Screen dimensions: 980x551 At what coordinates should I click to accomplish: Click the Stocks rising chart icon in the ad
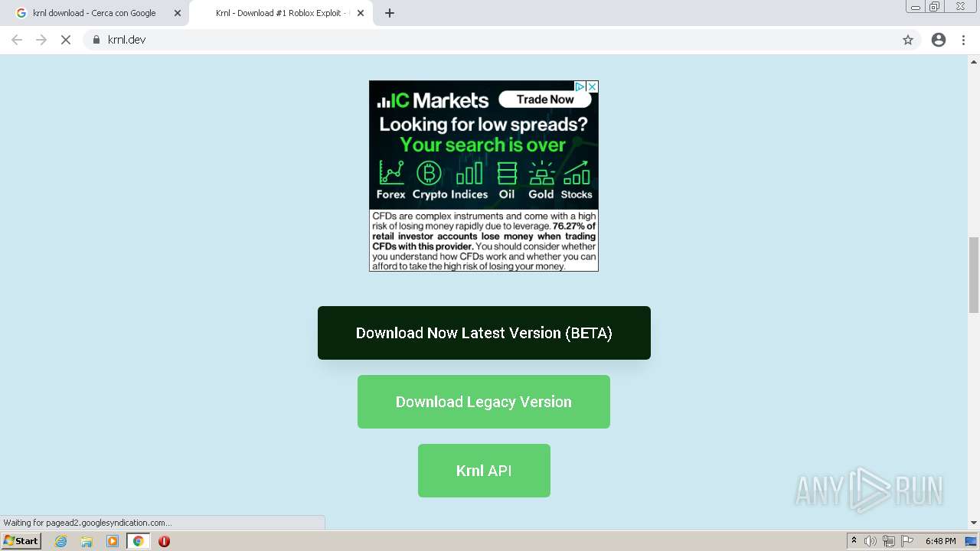click(x=577, y=173)
